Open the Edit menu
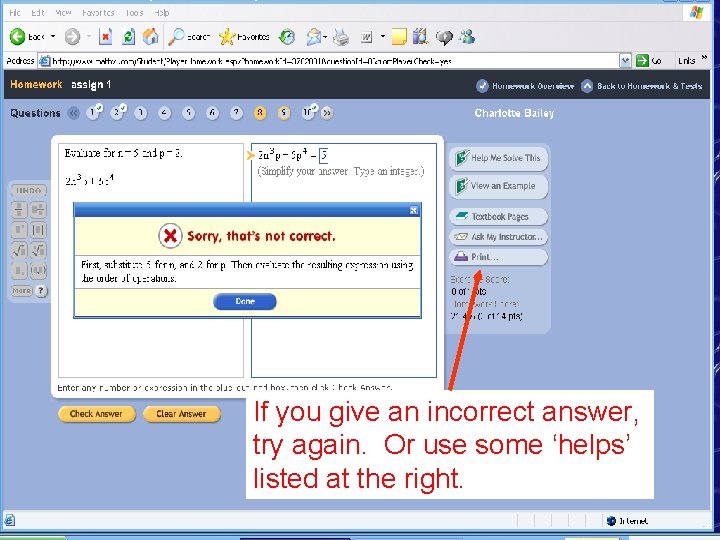The image size is (720, 540). 38,13
